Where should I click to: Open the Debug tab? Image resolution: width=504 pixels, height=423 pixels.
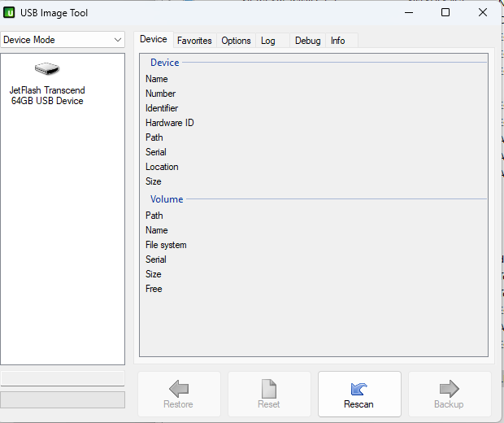tap(307, 41)
